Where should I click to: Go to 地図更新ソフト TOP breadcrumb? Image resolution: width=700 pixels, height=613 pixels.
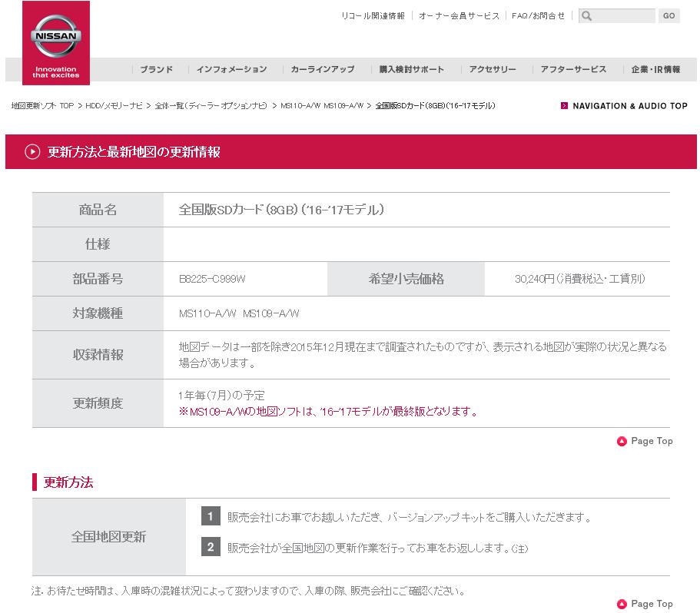42,106
